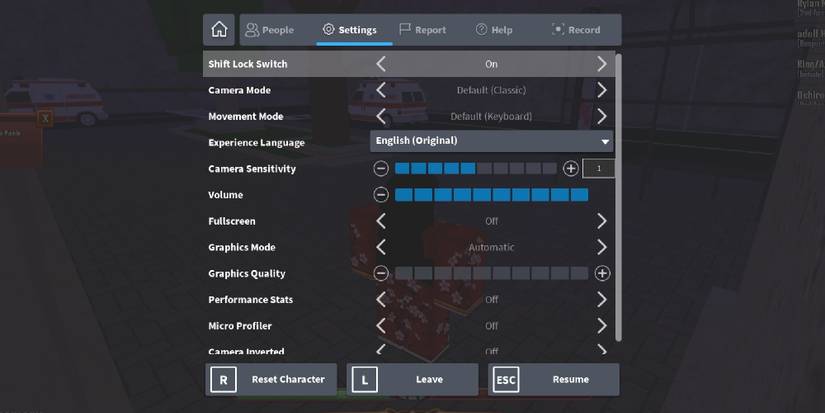Reduce Graphics Quality with minus icon
Image resolution: width=825 pixels, height=413 pixels.
[x=381, y=273]
